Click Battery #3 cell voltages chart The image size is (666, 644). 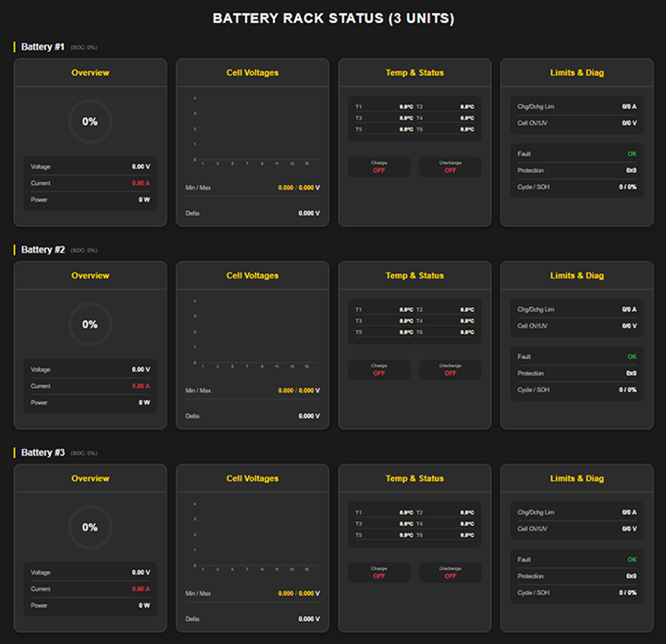tap(253, 536)
